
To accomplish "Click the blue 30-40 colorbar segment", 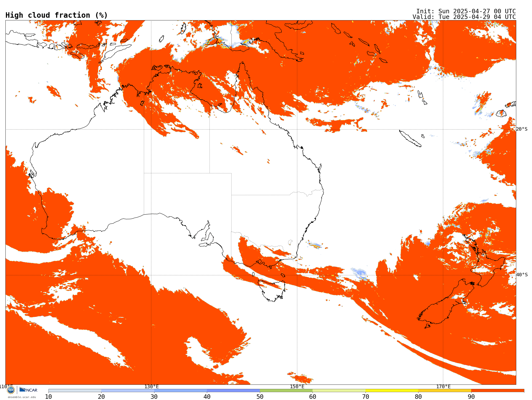I will pos(181,391).
